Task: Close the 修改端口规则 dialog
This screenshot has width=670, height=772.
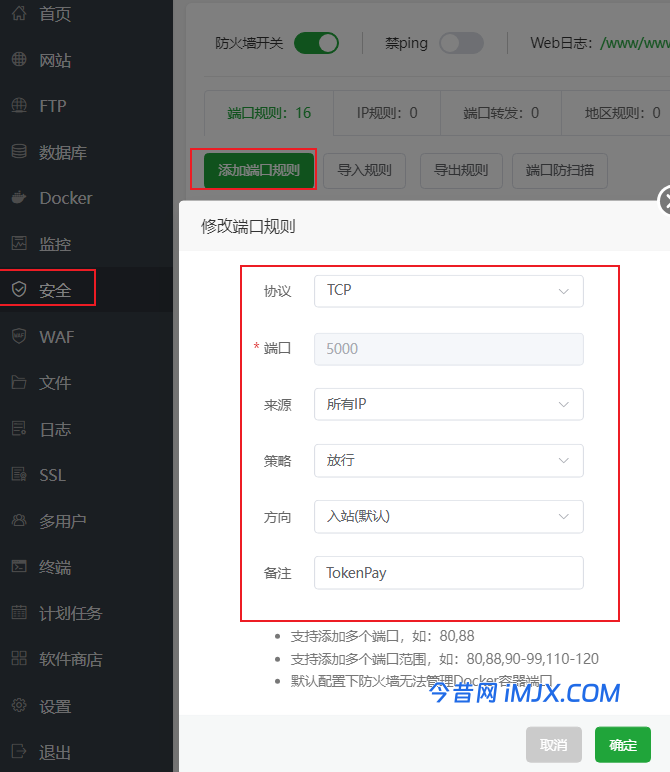Action: click(x=666, y=200)
